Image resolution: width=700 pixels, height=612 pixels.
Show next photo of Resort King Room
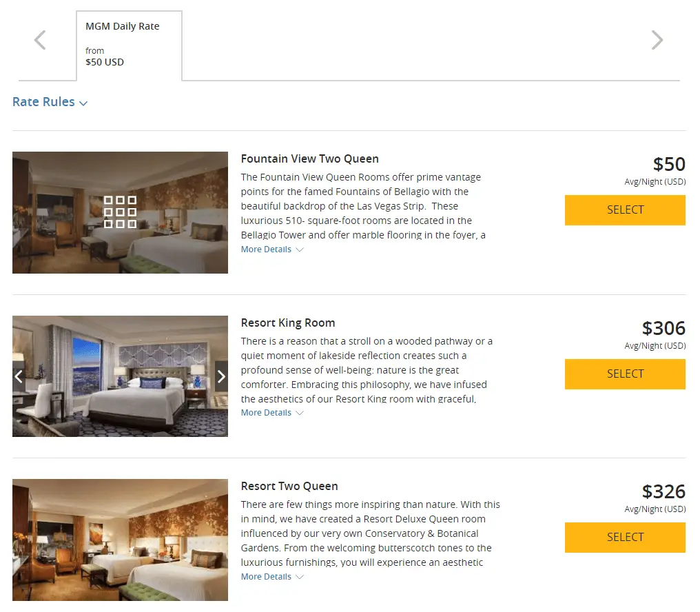[x=221, y=376]
